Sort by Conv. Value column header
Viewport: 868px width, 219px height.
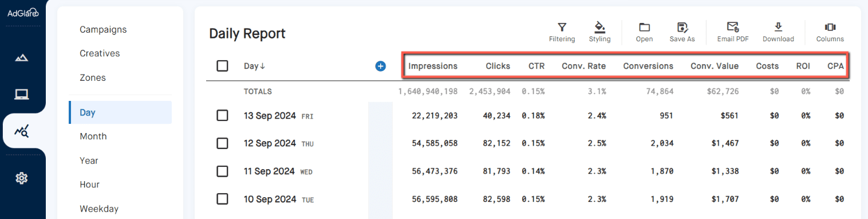(x=715, y=66)
